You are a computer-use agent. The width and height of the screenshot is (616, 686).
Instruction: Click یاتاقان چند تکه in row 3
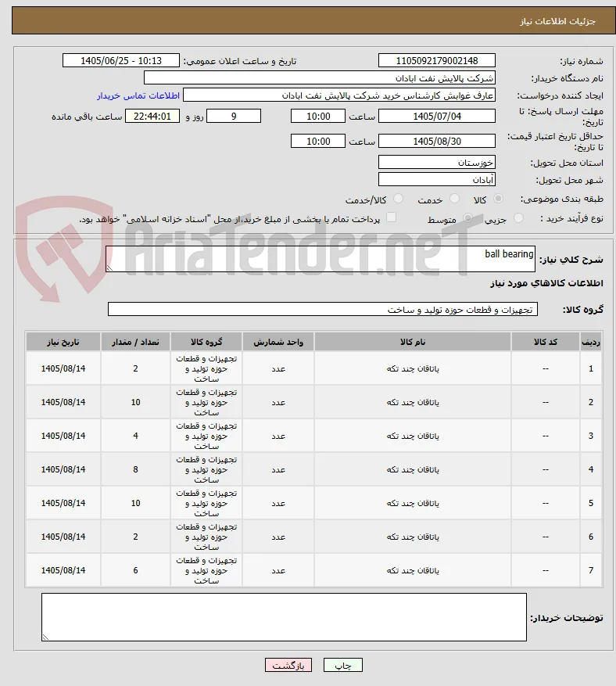412,436
